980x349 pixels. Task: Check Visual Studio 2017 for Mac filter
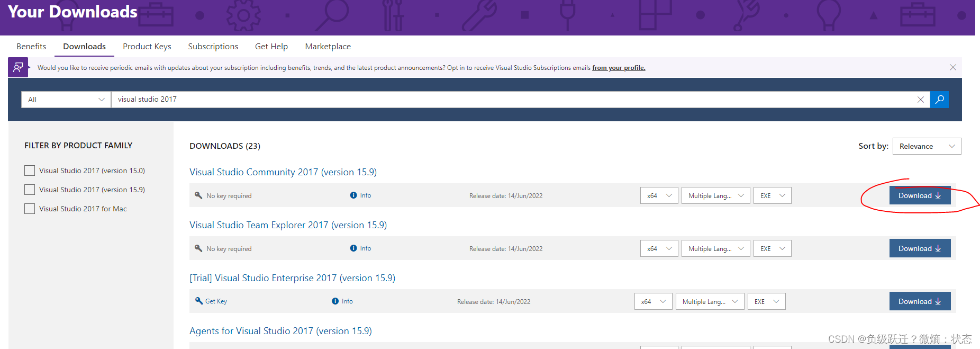30,209
